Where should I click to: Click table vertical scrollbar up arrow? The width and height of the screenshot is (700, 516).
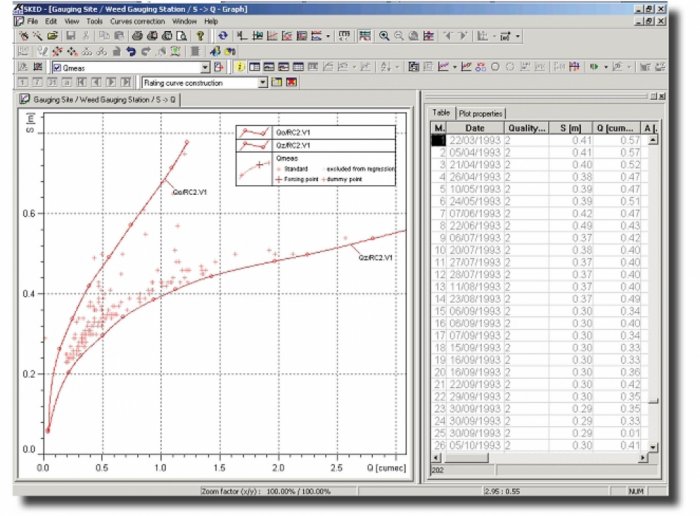click(653, 140)
